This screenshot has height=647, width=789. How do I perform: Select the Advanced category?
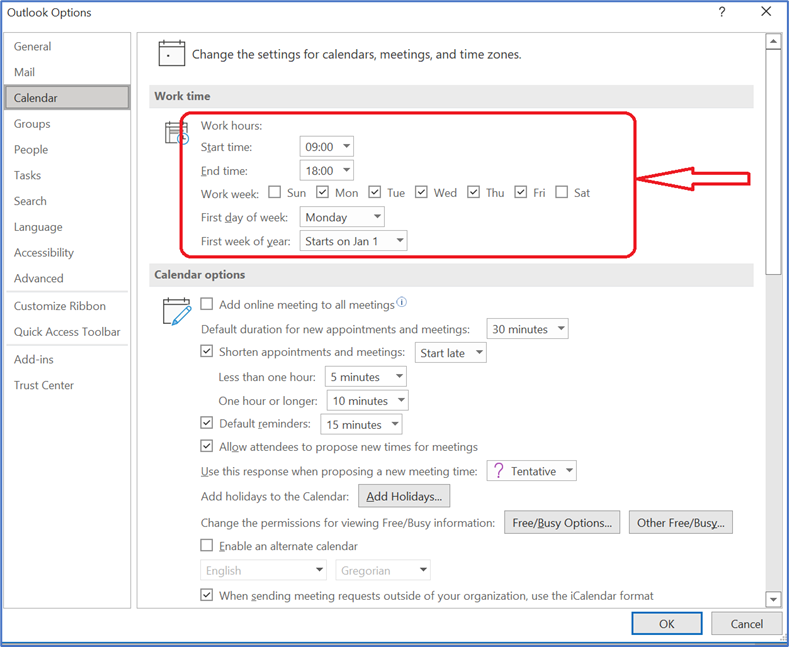pos(67,278)
